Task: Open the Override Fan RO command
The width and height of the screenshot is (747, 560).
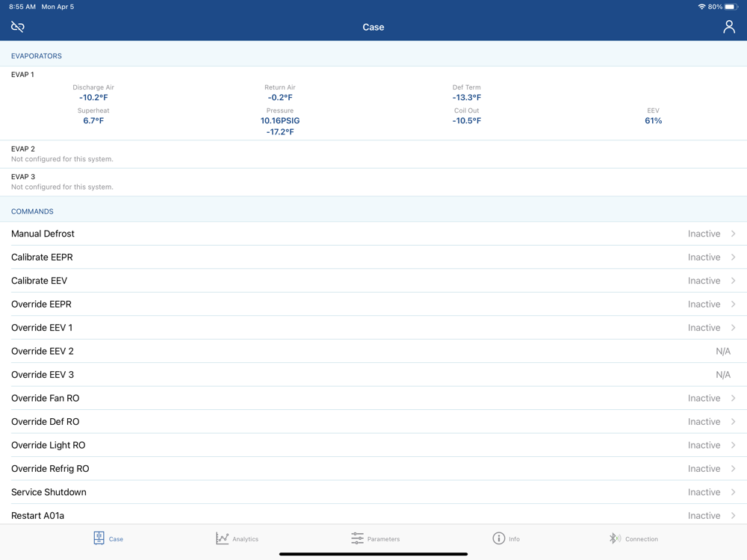Action: point(373,398)
